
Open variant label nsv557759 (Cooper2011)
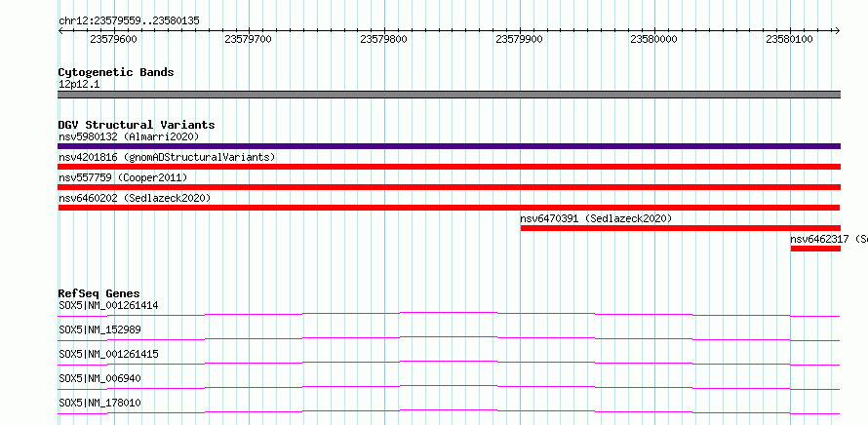(123, 177)
